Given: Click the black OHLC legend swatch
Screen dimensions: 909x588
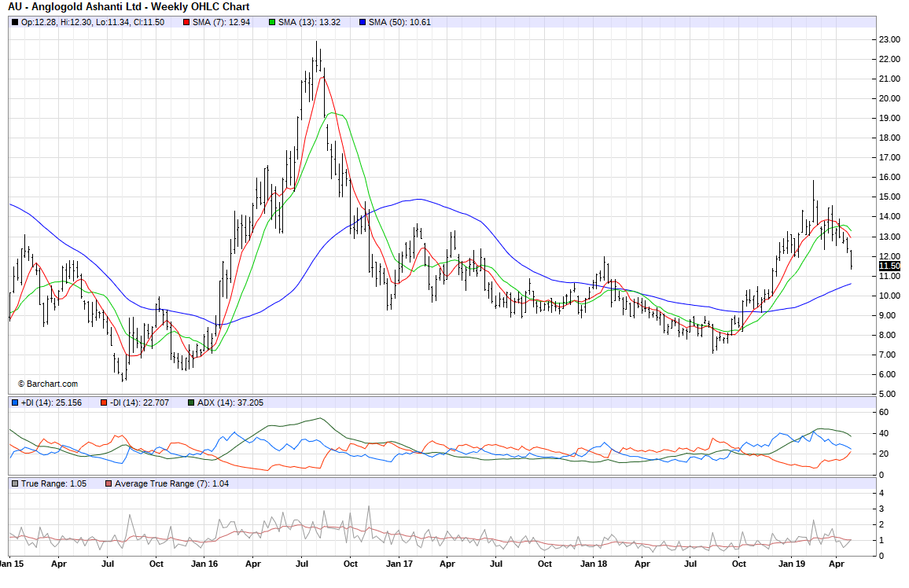Looking at the screenshot, I should point(15,23).
